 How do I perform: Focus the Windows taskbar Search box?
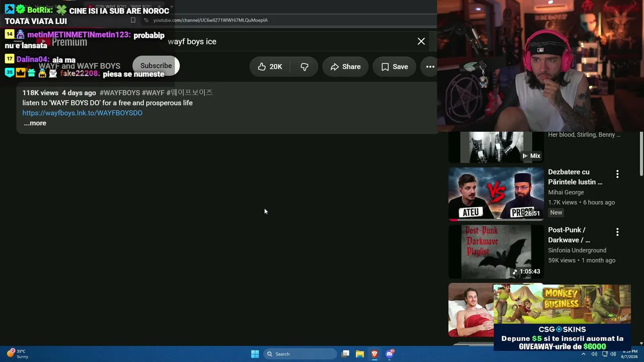(300, 354)
